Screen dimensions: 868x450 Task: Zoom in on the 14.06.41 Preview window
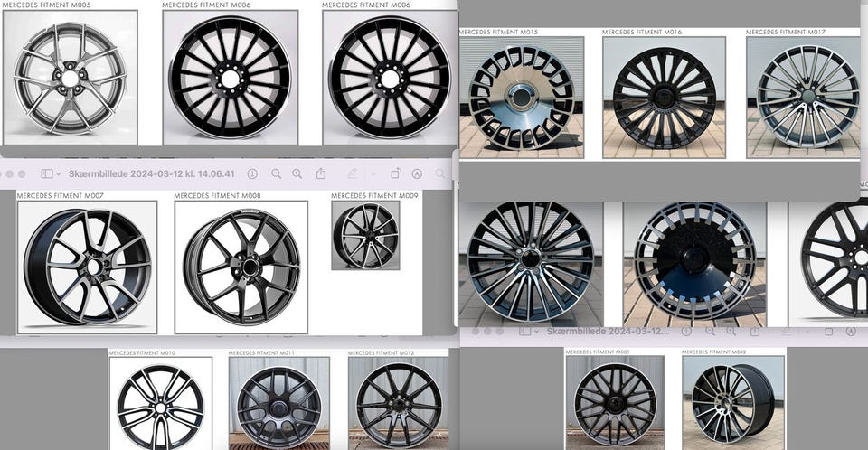coord(297,173)
